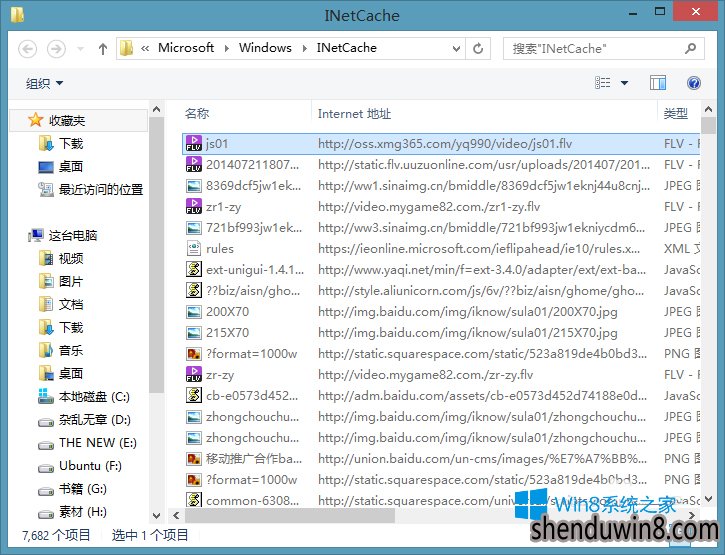Open Help with the question mark icon
The width and height of the screenshot is (725, 555).
coord(694,83)
